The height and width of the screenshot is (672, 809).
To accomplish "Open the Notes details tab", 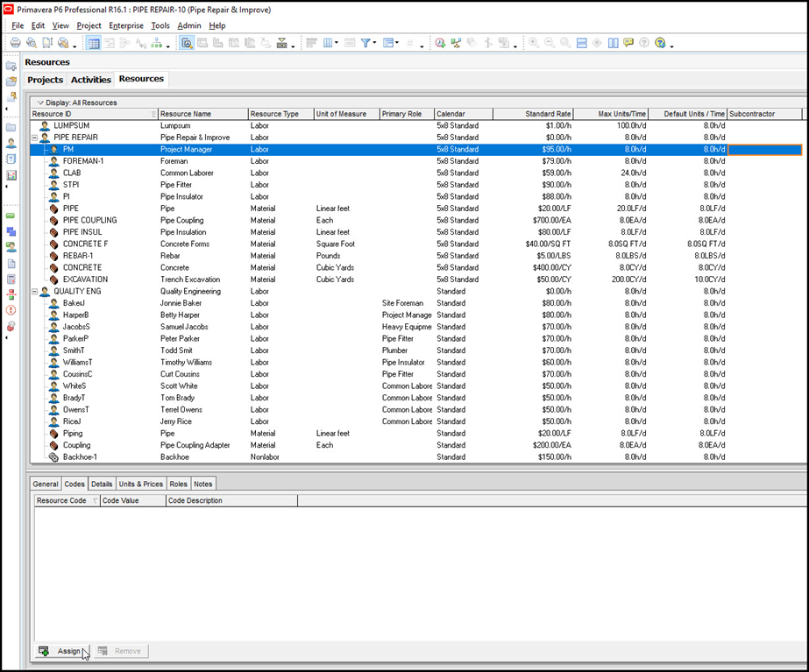I will pyautogui.click(x=202, y=484).
